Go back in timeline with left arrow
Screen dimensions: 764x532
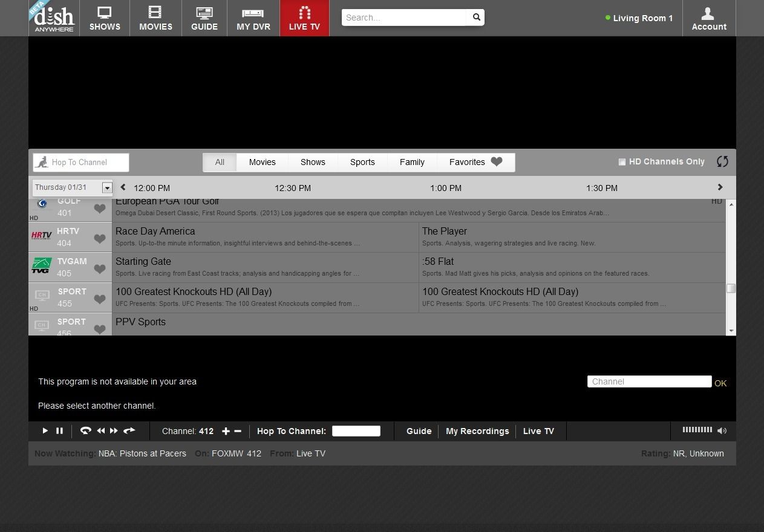123,187
